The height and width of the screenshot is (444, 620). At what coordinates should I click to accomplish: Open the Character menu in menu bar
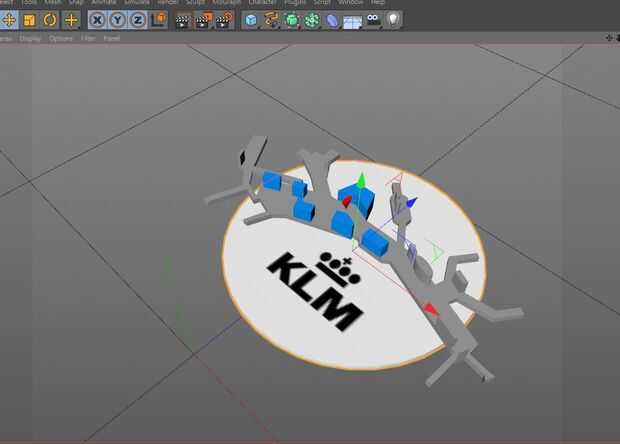[263, 2]
